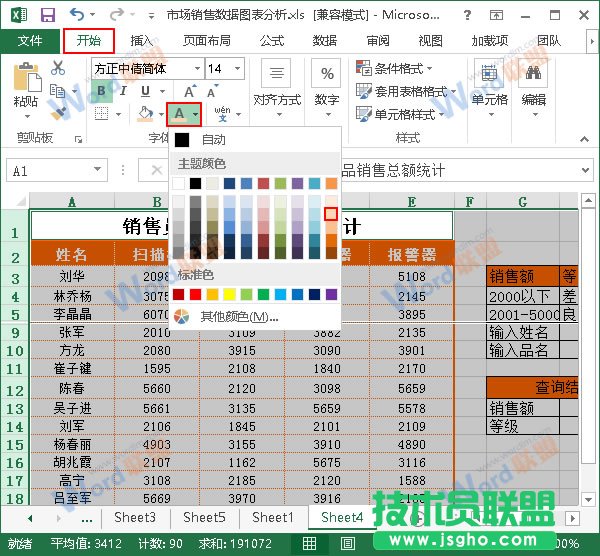600x556 pixels.
Task: Pick white theme color swatch
Action: (x=178, y=183)
